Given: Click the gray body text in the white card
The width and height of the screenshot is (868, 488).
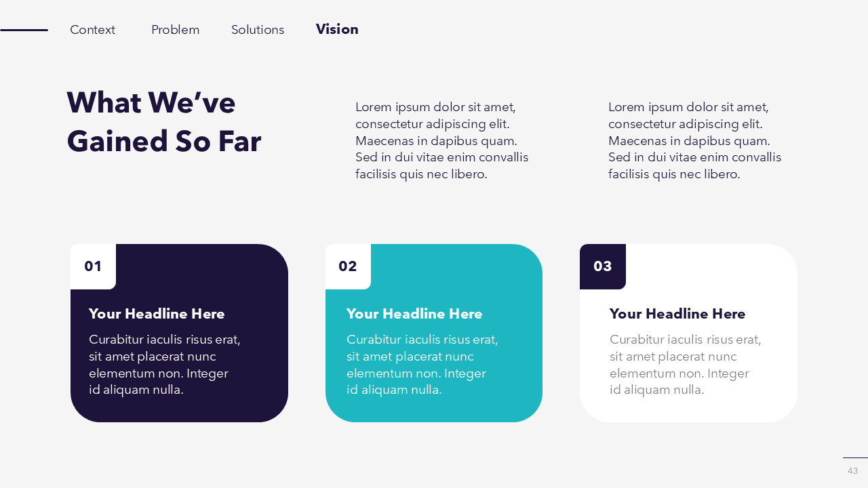Looking at the screenshot, I should click(x=686, y=365).
